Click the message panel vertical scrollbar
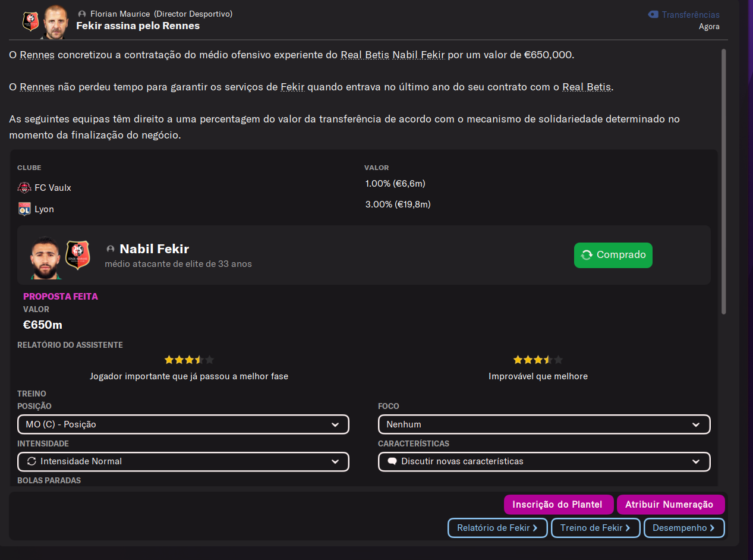This screenshot has height=560, width=753. point(723,181)
